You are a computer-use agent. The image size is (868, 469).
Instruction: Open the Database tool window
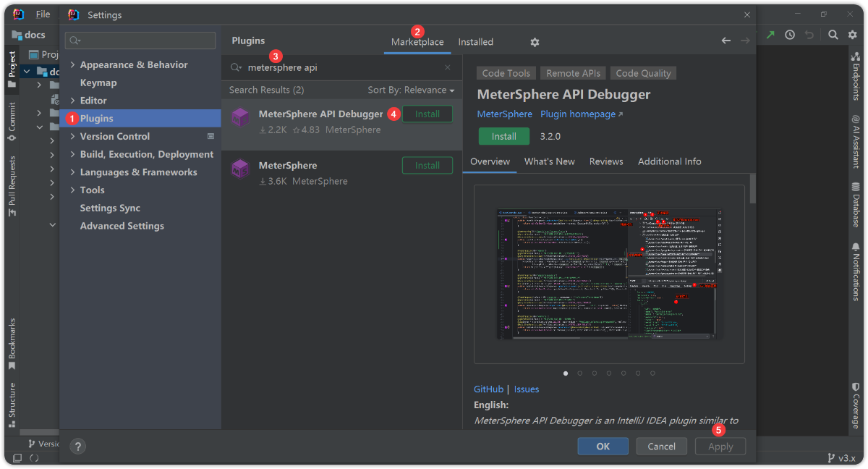click(x=856, y=205)
